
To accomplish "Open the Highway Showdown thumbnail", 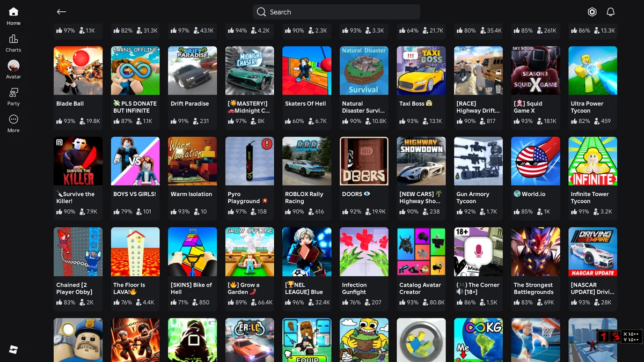I will pyautogui.click(x=421, y=161).
